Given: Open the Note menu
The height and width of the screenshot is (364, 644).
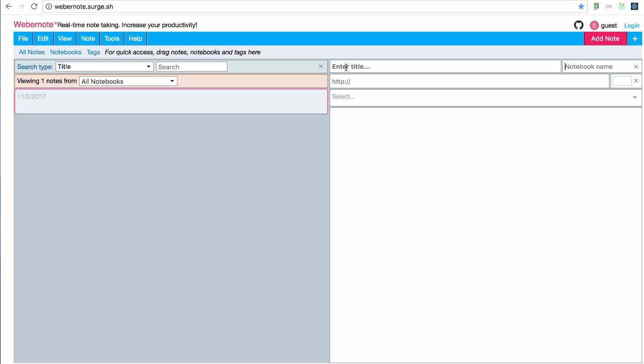Looking at the screenshot, I should point(88,38).
